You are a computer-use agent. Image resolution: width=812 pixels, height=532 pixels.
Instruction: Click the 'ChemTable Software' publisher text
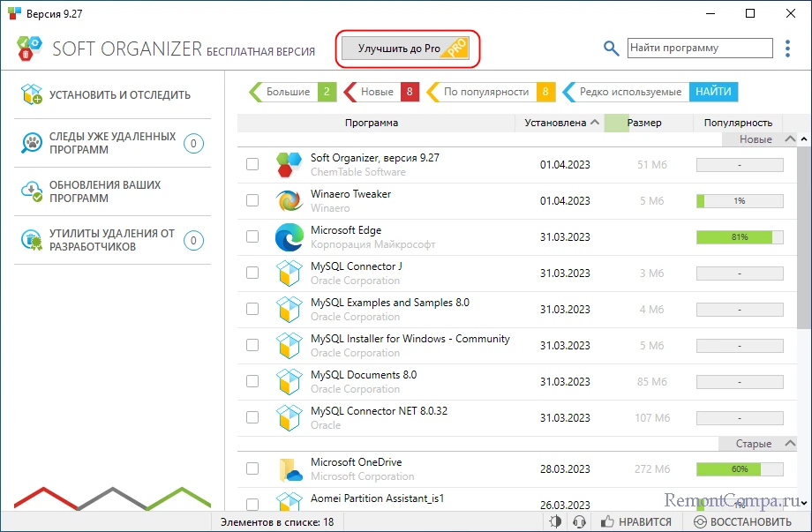point(357,172)
